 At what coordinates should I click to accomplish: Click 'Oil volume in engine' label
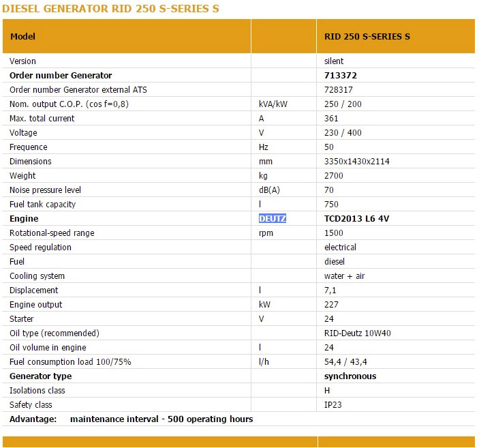[48, 347]
